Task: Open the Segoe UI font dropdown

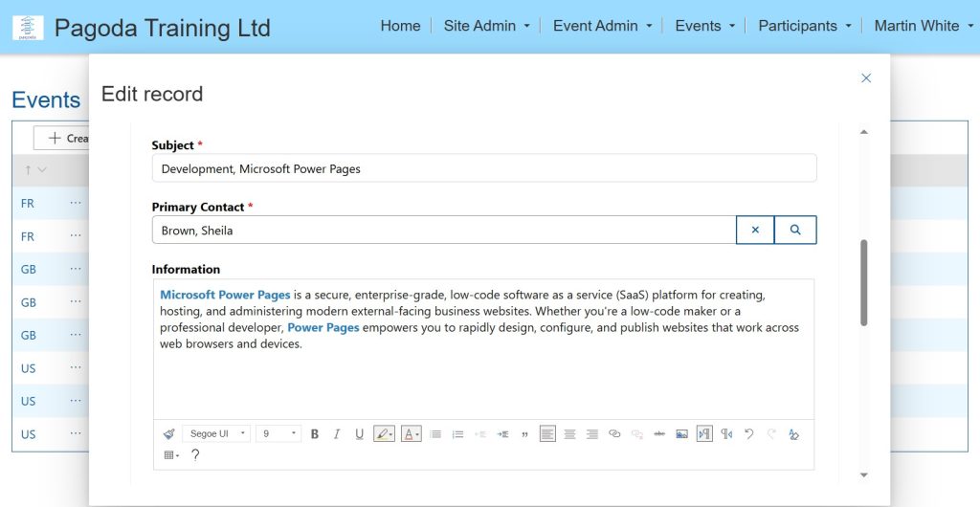Action: [x=216, y=434]
